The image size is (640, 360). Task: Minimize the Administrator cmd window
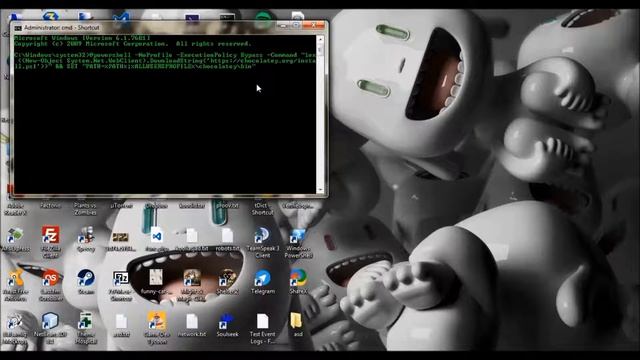click(x=282, y=25)
